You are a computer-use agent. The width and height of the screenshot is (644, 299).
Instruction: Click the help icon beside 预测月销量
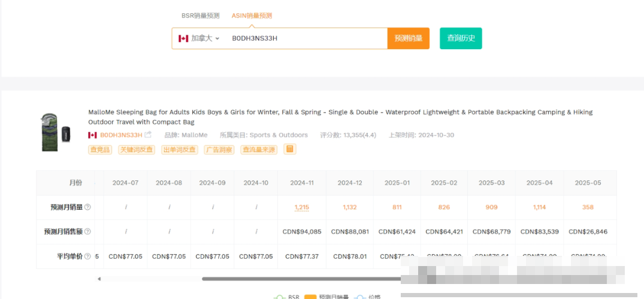click(x=87, y=207)
